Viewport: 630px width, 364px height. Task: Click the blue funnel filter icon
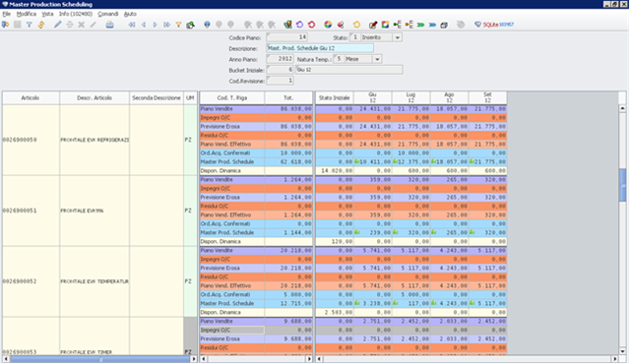coord(29,25)
